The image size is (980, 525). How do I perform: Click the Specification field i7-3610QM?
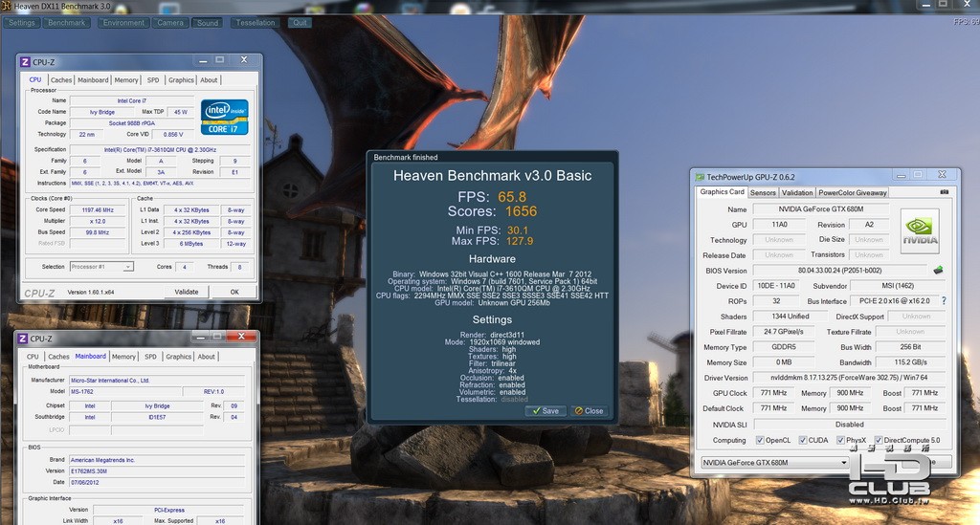coord(160,150)
